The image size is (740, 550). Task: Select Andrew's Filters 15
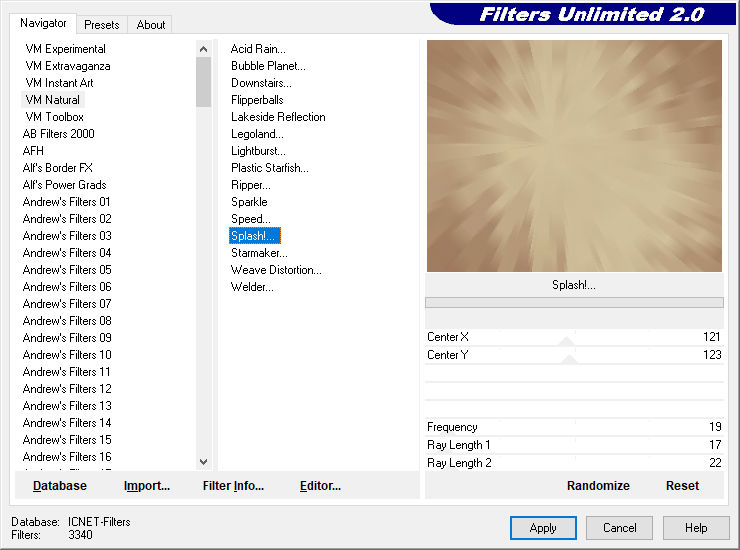pos(67,440)
